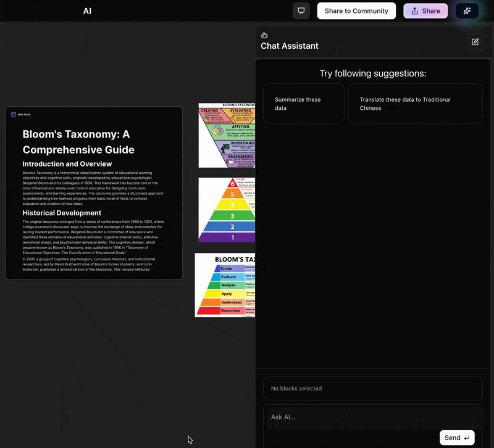Image resolution: width=494 pixels, height=448 pixels.
Task: Open the AI sparkle assistant button
Action: point(466,11)
